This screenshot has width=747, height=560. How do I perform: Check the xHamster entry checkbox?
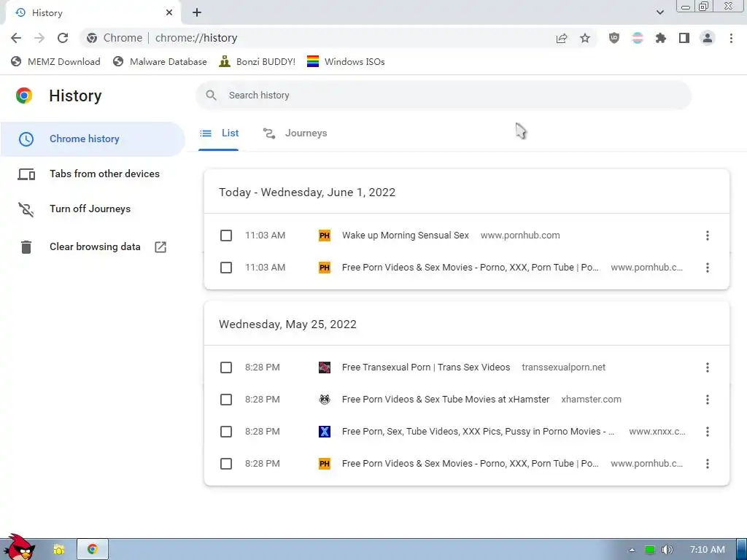(x=226, y=400)
